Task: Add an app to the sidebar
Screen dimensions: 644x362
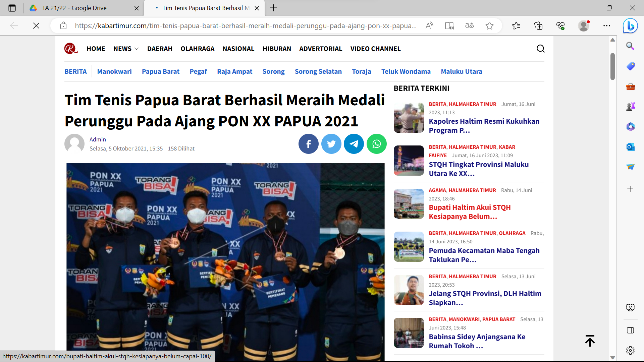Action: click(x=630, y=189)
